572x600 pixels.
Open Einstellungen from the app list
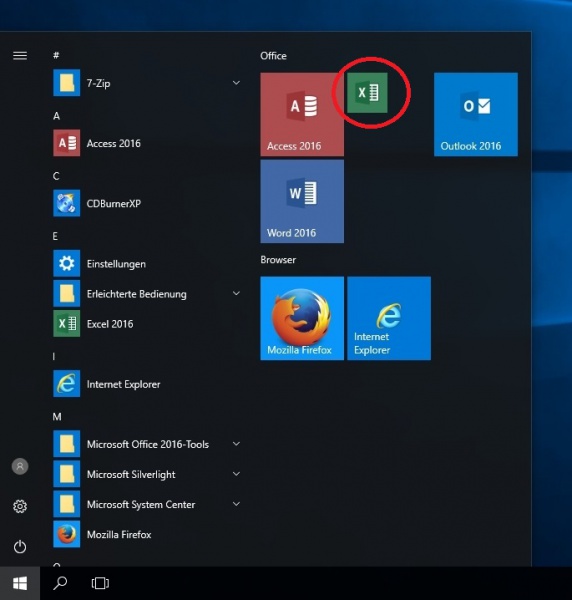(147, 264)
